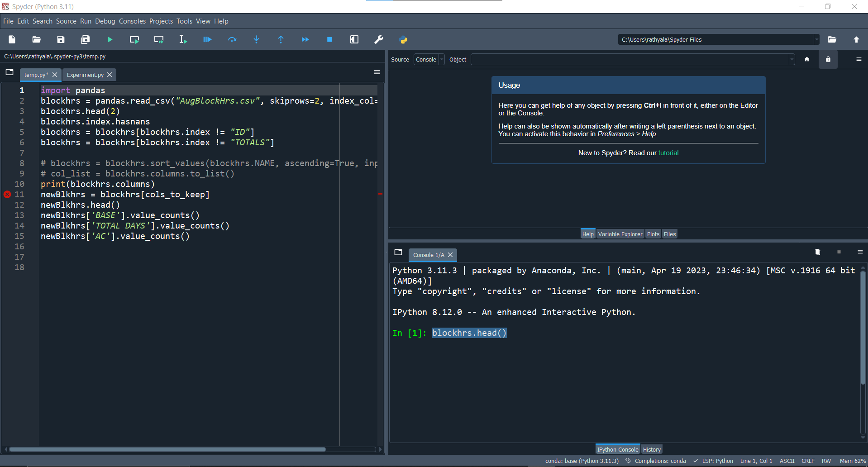Open the Debug menu
868x467 pixels.
click(x=105, y=21)
